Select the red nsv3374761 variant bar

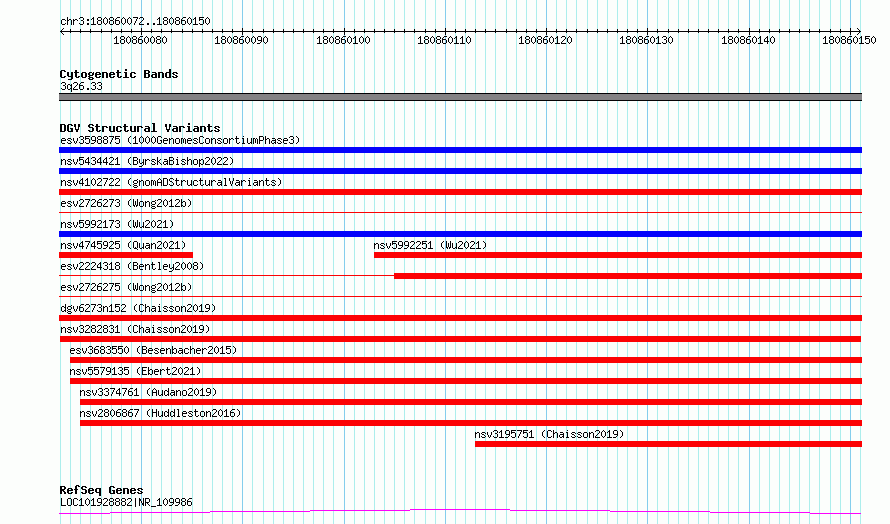coord(471,402)
